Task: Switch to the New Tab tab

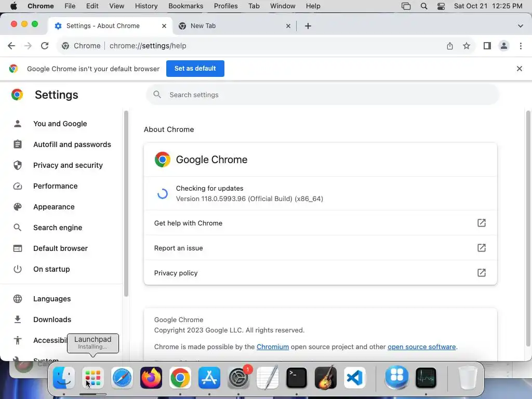Action: (x=234, y=26)
